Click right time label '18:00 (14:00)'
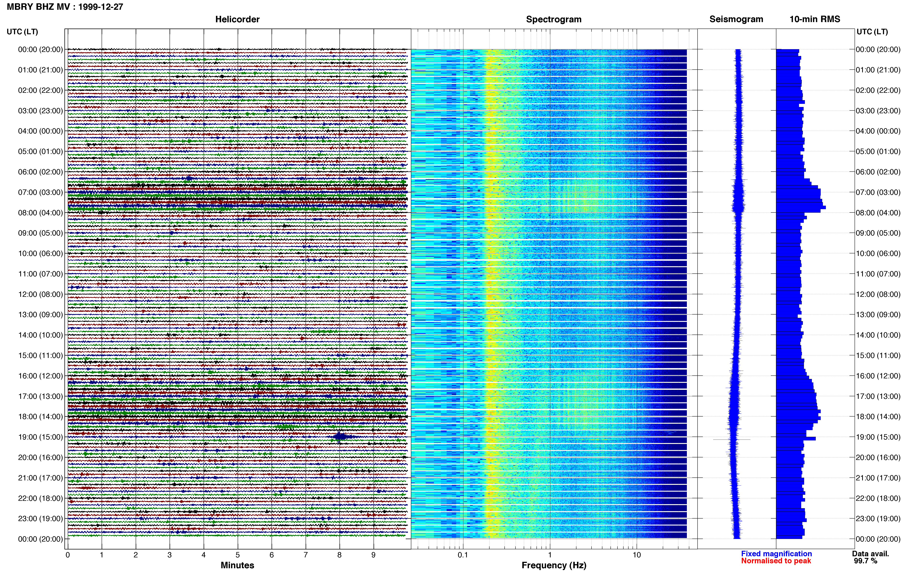The width and height of the screenshot is (924, 578). click(878, 417)
